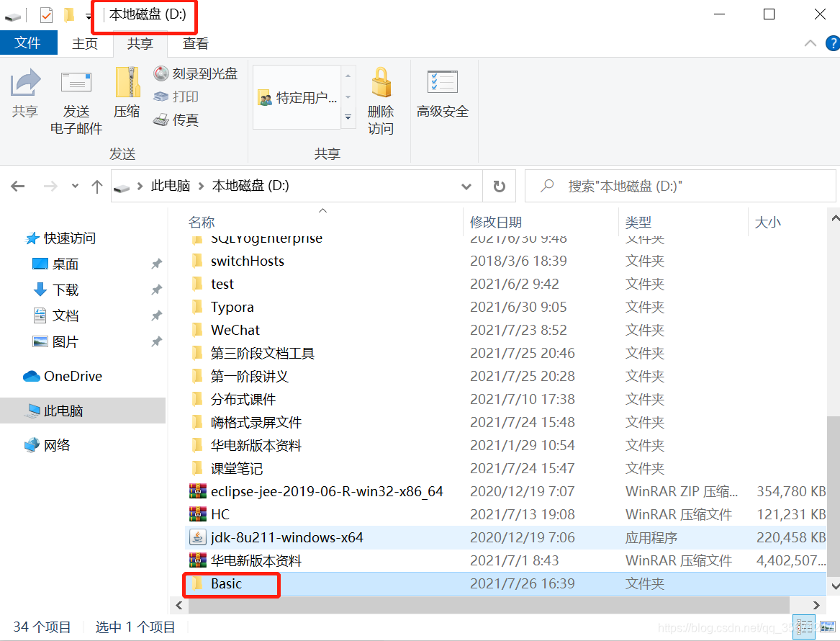Sort by the 类型 column header
Viewport: 840px width, 641px height.
638,222
